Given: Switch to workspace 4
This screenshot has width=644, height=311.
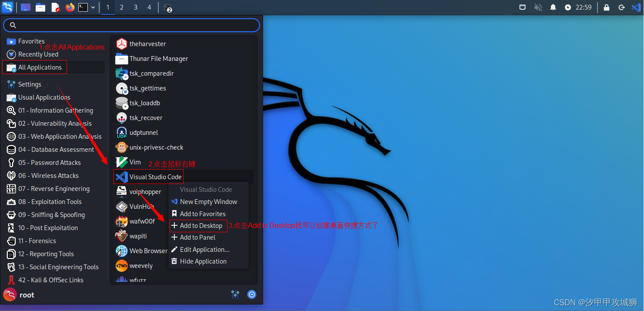Looking at the screenshot, I should (150, 7).
